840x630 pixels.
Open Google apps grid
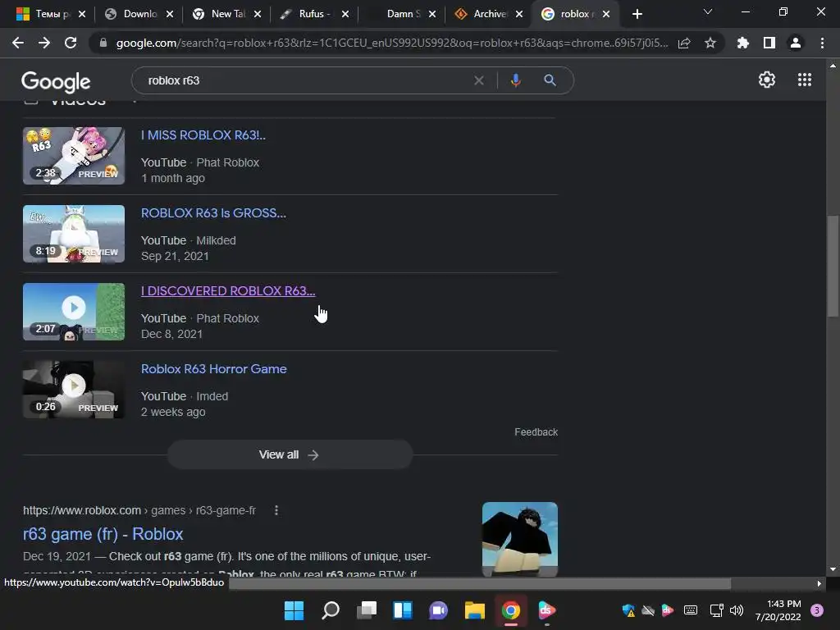[805, 80]
